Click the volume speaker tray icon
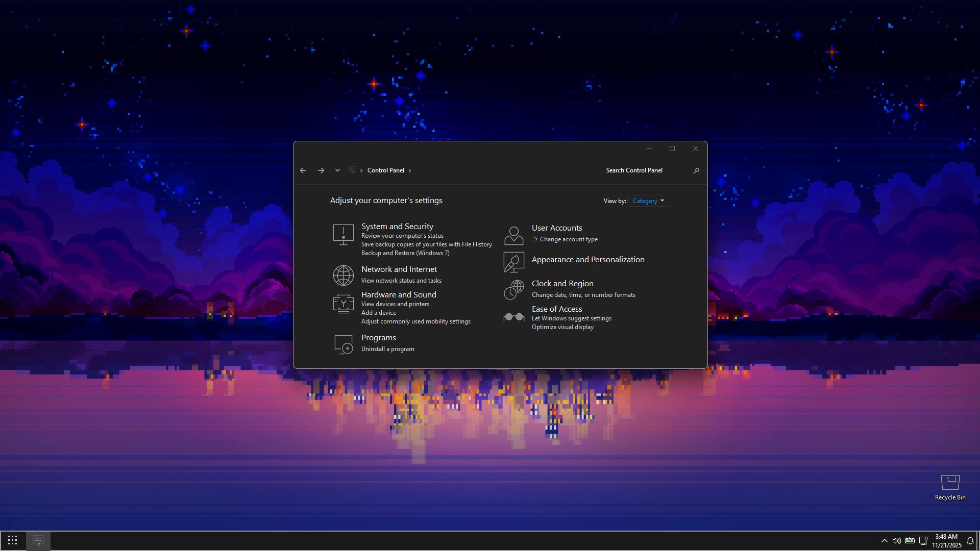This screenshot has width=980, height=551. pyautogui.click(x=896, y=541)
